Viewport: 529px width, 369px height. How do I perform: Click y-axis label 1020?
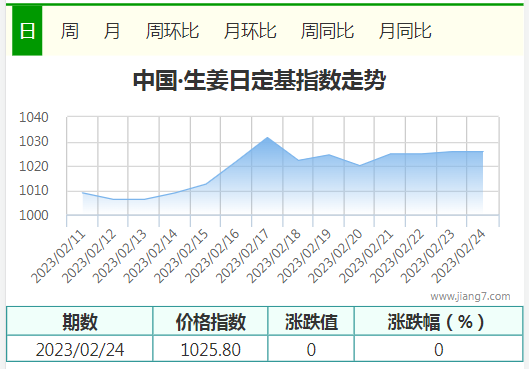34,166
